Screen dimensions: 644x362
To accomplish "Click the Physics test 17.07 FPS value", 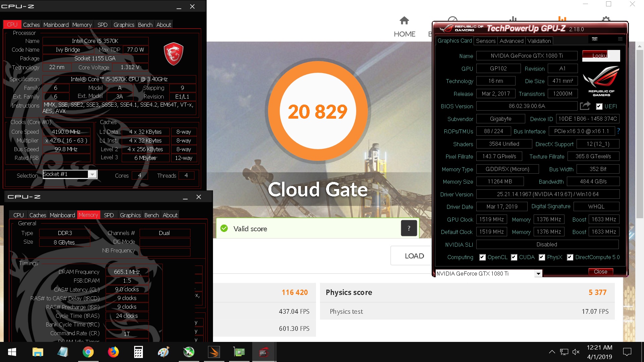I will [x=595, y=311].
